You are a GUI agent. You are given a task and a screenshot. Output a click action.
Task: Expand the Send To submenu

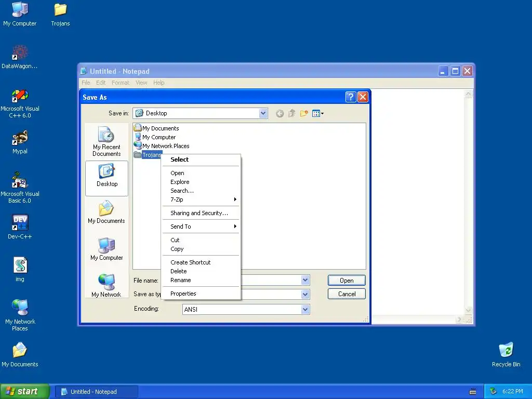pyautogui.click(x=201, y=227)
